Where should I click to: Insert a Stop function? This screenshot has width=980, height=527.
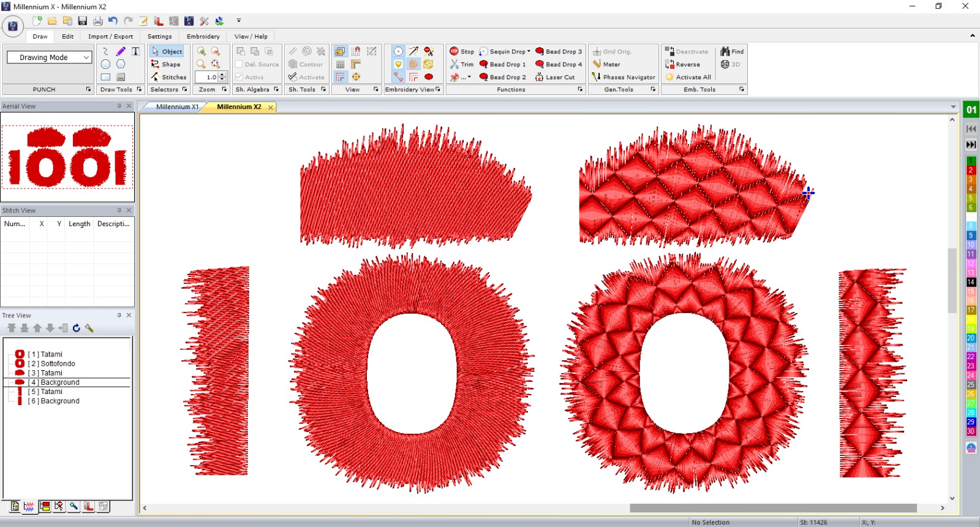coord(462,51)
